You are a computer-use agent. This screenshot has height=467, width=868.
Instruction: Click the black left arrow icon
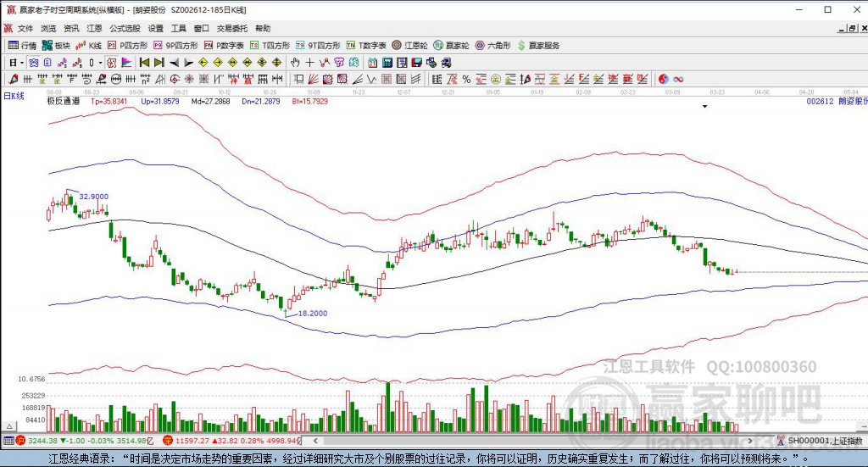pyautogui.click(x=174, y=63)
